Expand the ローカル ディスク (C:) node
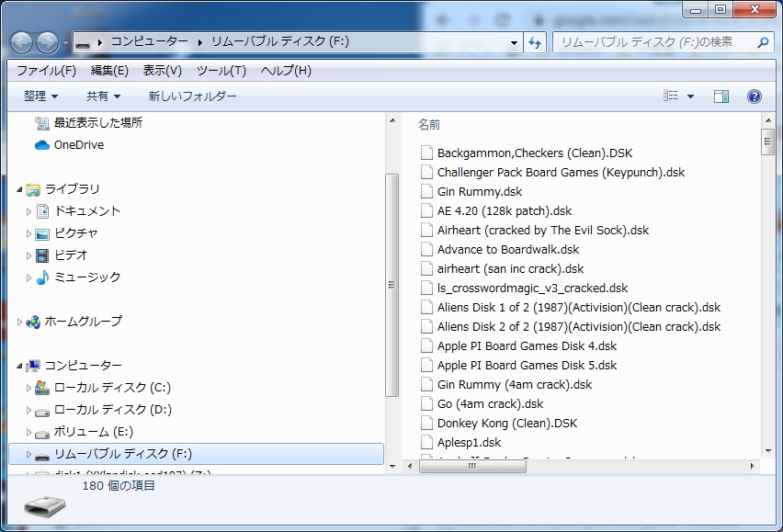The height and width of the screenshot is (532, 783). click(28, 388)
